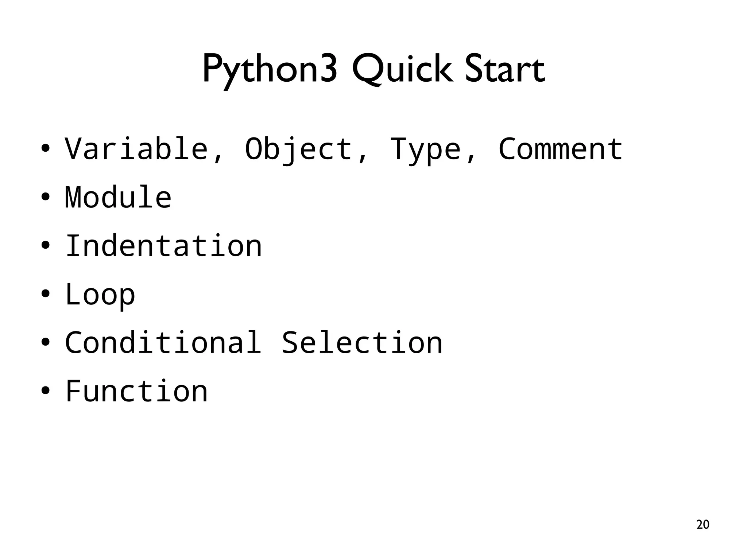Viewport: 747px width, 560px height.
Task: Click the 'Indentation' bullet text
Action: (x=163, y=246)
